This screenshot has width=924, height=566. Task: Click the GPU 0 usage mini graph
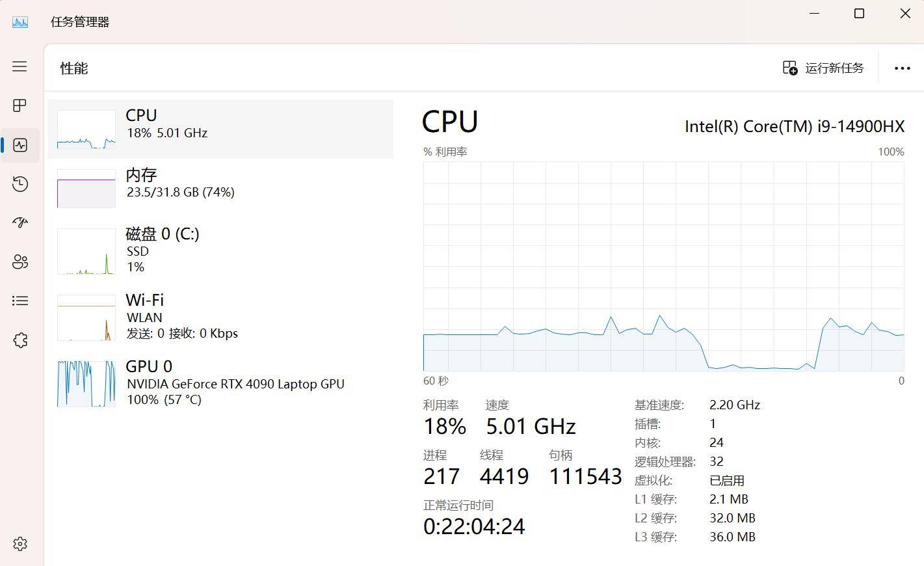pos(86,384)
